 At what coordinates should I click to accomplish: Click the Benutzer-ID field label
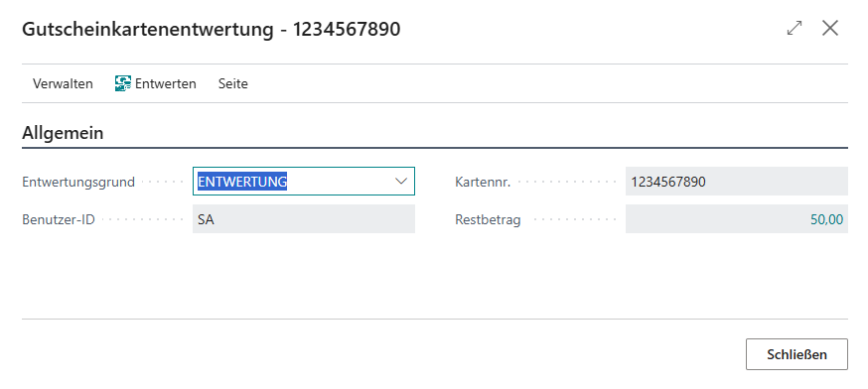pos(59,219)
